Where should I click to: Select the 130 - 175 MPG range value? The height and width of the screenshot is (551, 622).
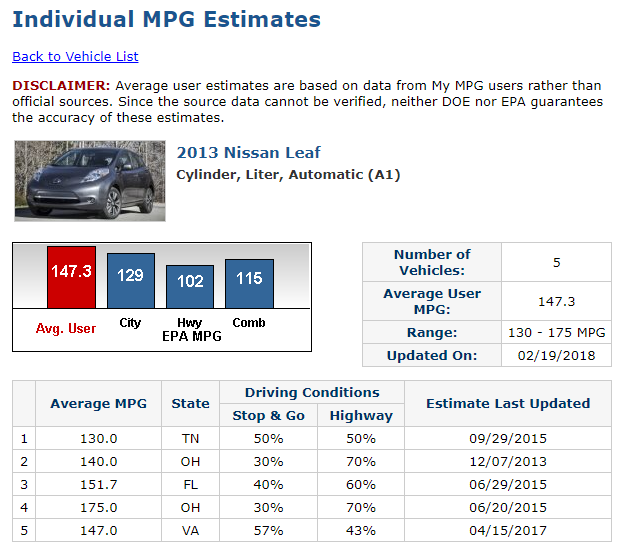pyautogui.click(x=557, y=332)
